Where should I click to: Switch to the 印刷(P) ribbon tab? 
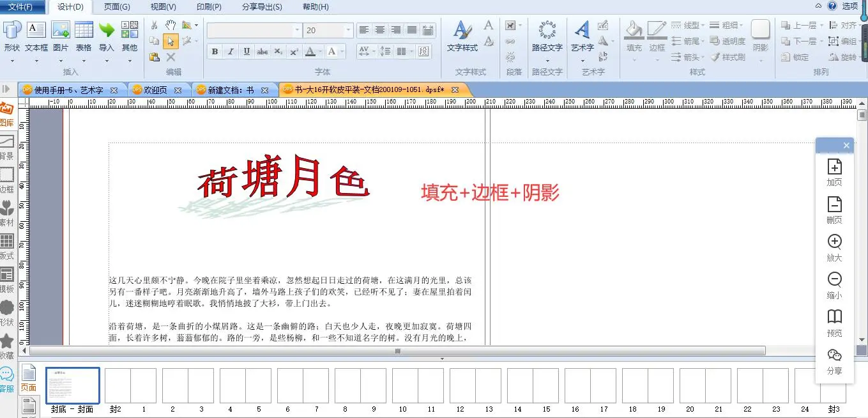click(209, 7)
